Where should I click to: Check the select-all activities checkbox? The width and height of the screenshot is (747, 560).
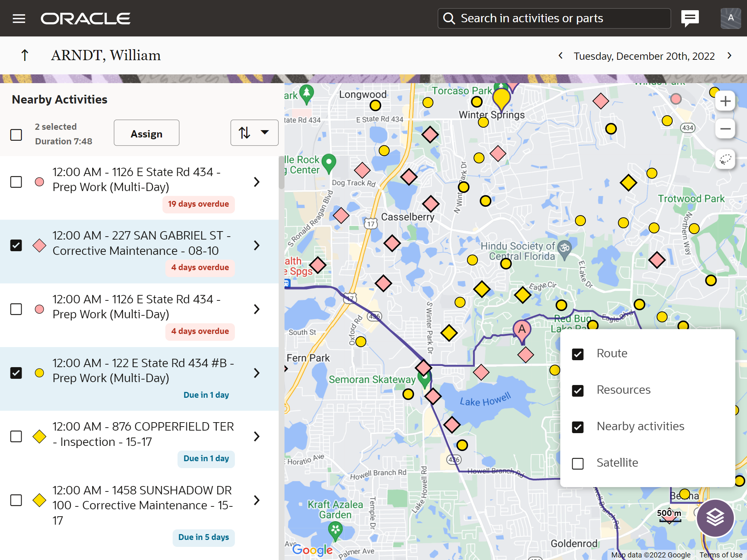tap(16, 135)
